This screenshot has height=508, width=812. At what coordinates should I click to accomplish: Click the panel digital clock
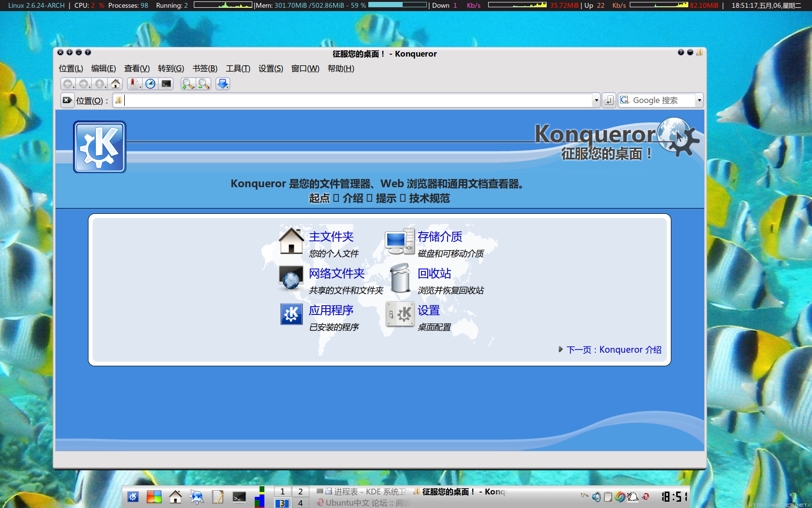pyautogui.click(x=674, y=497)
